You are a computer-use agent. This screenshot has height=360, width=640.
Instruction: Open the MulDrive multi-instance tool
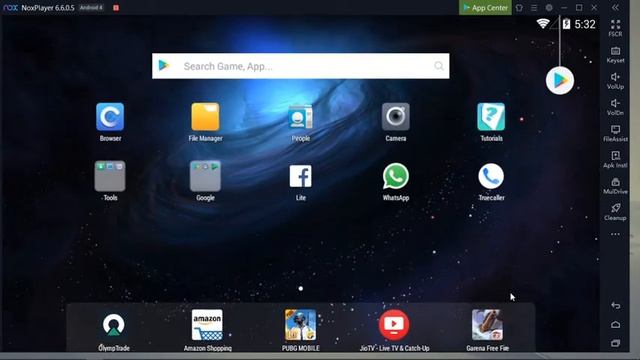pyautogui.click(x=616, y=186)
